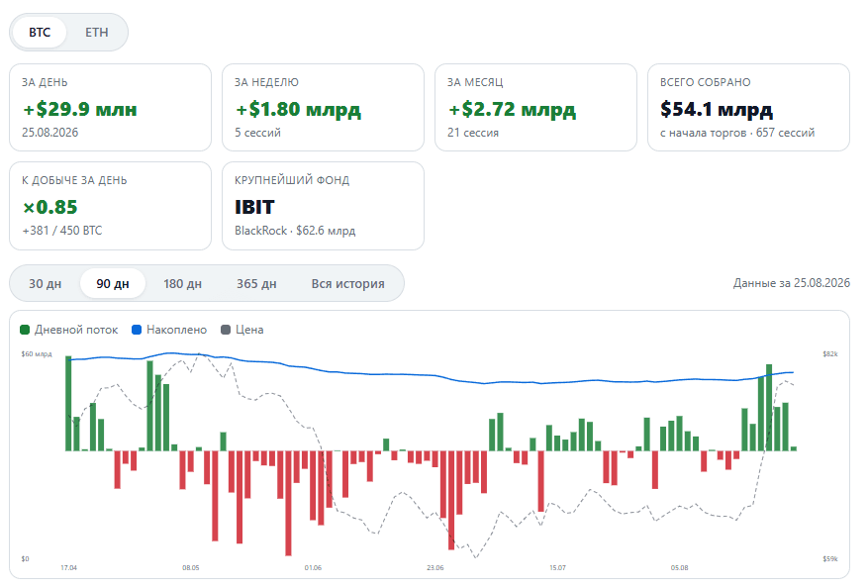The image size is (868, 588).
Task: Toggle the Цена series in the legend
Action: point(241,330)
